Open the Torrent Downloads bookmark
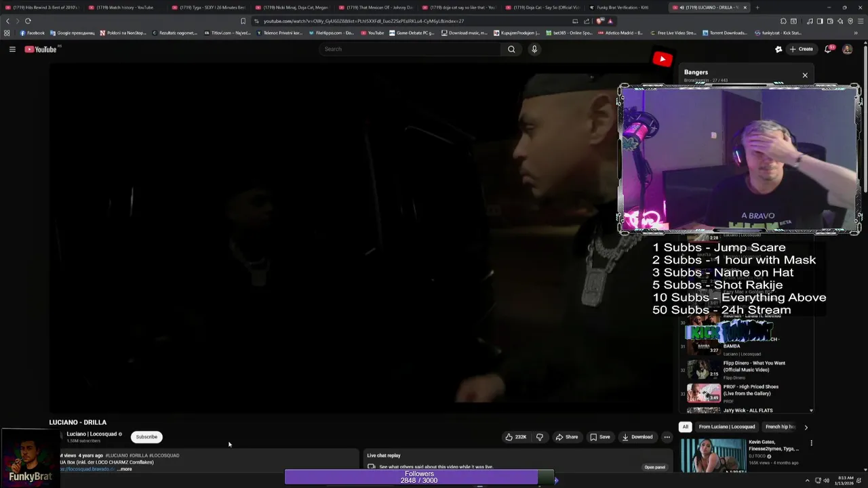The width and height of the screenshot is (868, 488). click(724, 33)
